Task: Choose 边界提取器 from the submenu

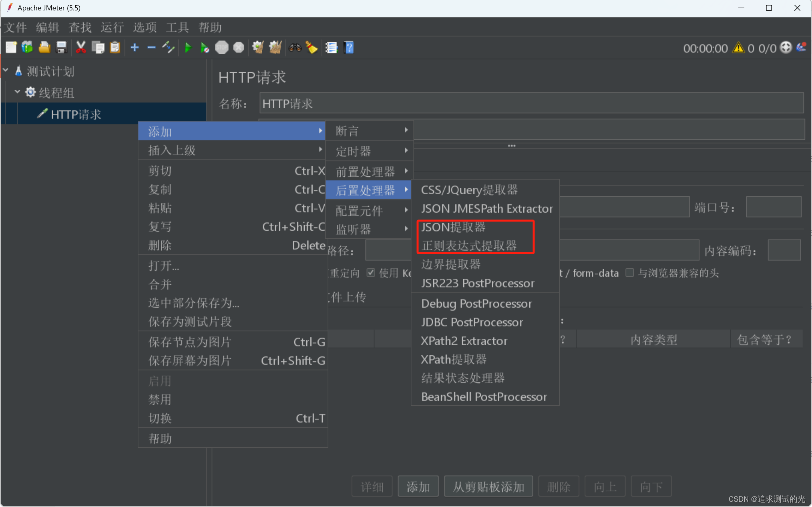Action: coord(485,264)
